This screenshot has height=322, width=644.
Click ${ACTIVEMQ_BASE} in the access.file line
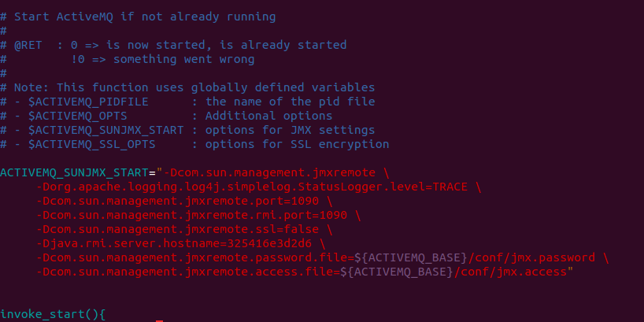coord(397,272)
